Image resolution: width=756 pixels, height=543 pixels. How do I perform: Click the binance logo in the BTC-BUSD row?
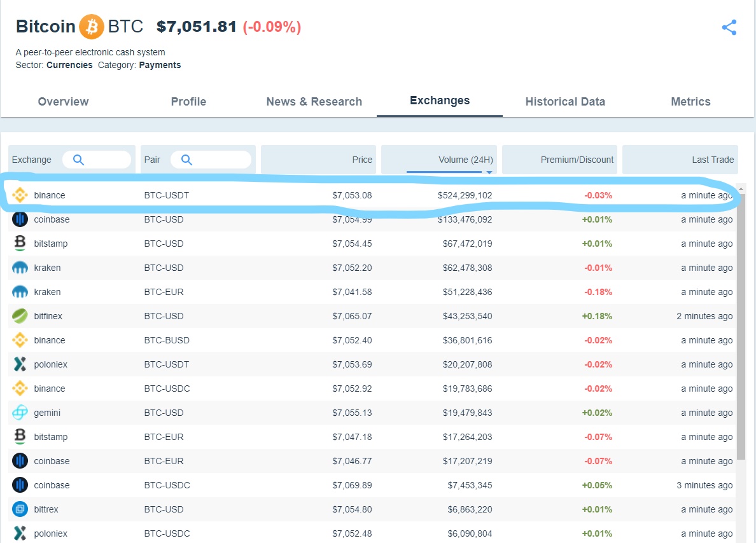point(20,340)
